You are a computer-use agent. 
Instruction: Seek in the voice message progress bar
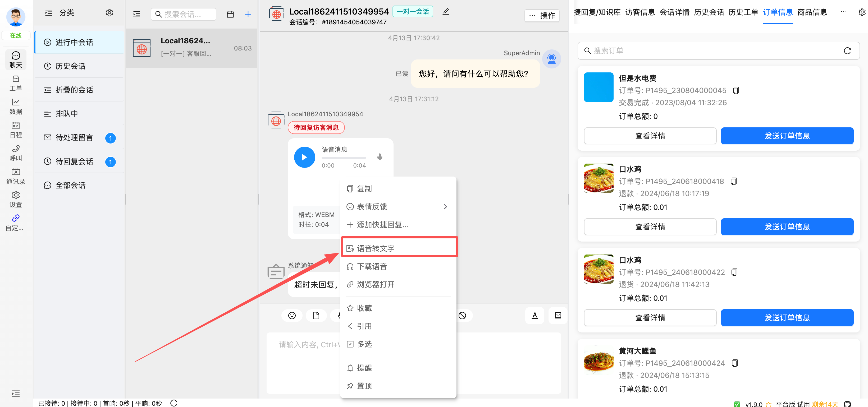tap(343, 158)
